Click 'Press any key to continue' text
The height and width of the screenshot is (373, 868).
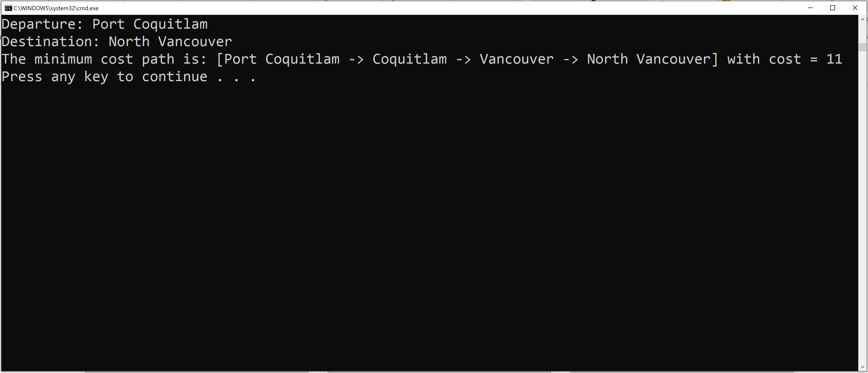[x=105, y=76]
